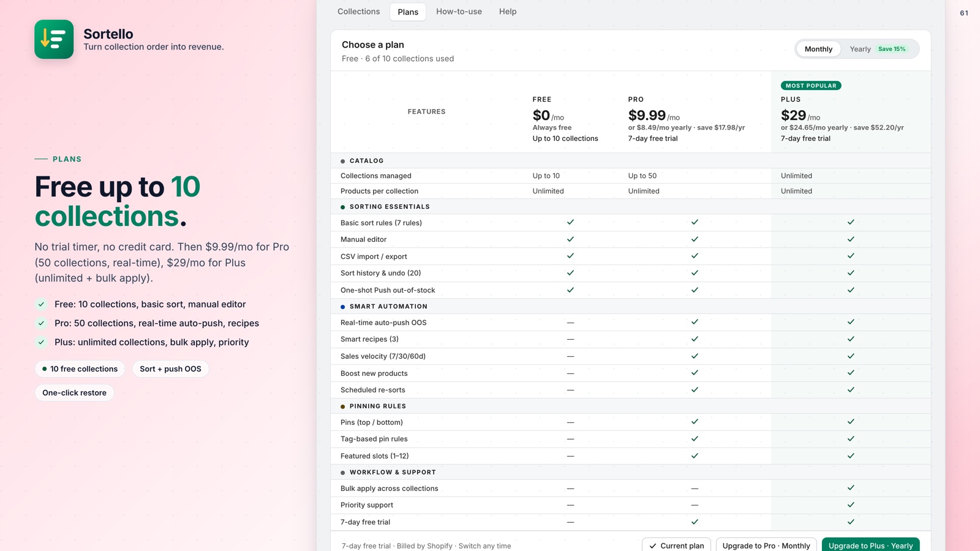The height and width of the screenshot is (551, 980).
Task: Click Free checkmark for Sort history & undo
Action: click(x=570, y=272)
